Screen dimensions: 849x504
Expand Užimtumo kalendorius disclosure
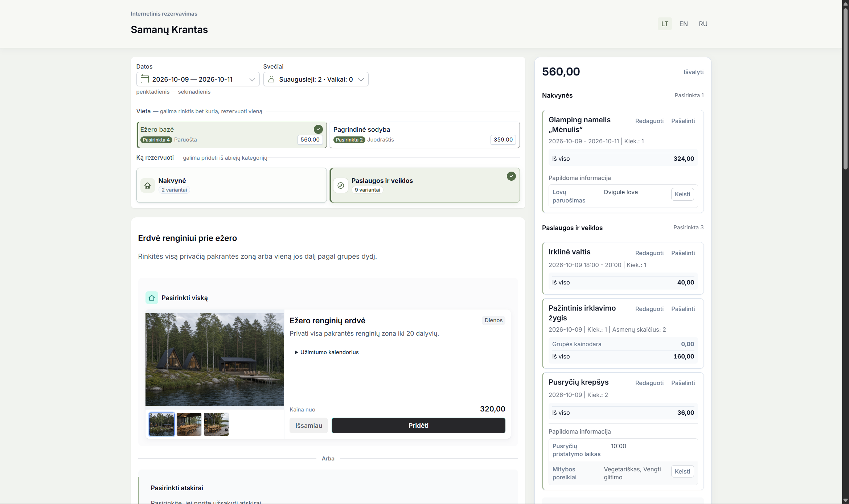coord(327,352)
